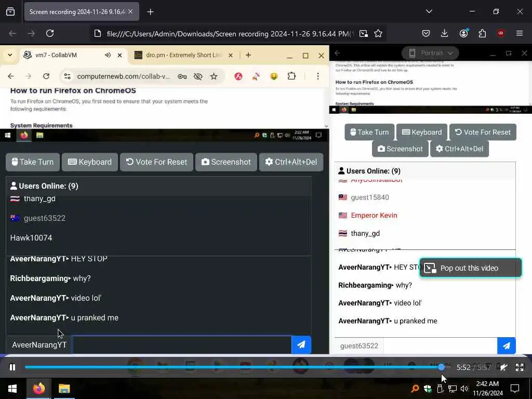Click Vote For Reset in the Chrome CollabVM window
532x399 pixels.
tap(156, 162)
